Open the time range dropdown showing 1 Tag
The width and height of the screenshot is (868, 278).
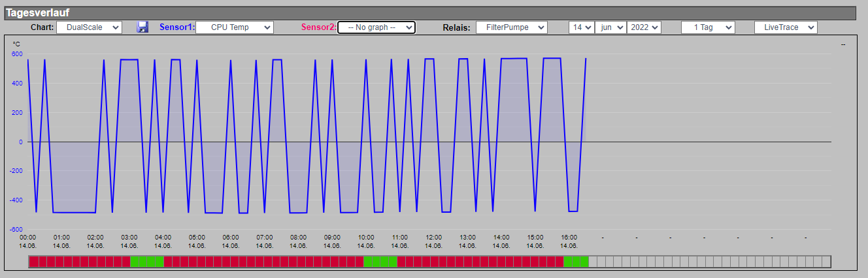pyautogui.click(x=708, y=27)
